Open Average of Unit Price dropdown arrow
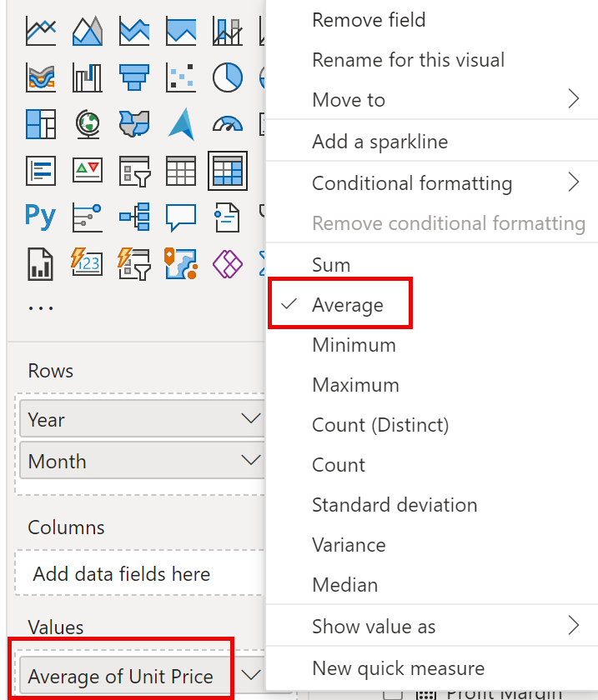Viewport: 598px width, 700px height. [x=251, y=674]
